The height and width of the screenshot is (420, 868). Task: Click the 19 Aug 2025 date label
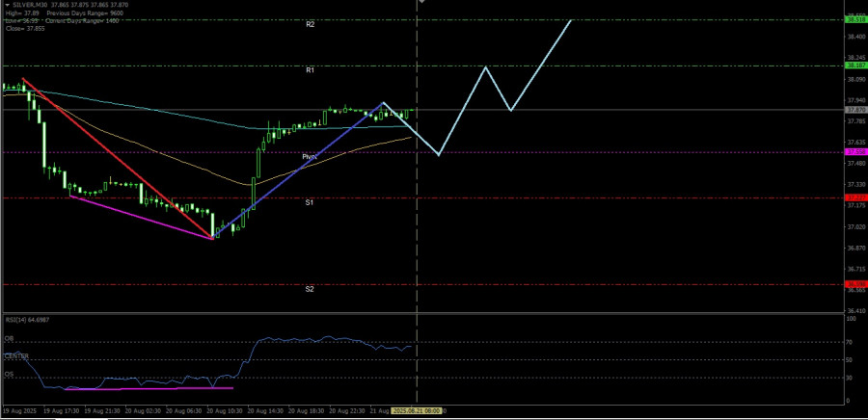[x=18, y=411]
